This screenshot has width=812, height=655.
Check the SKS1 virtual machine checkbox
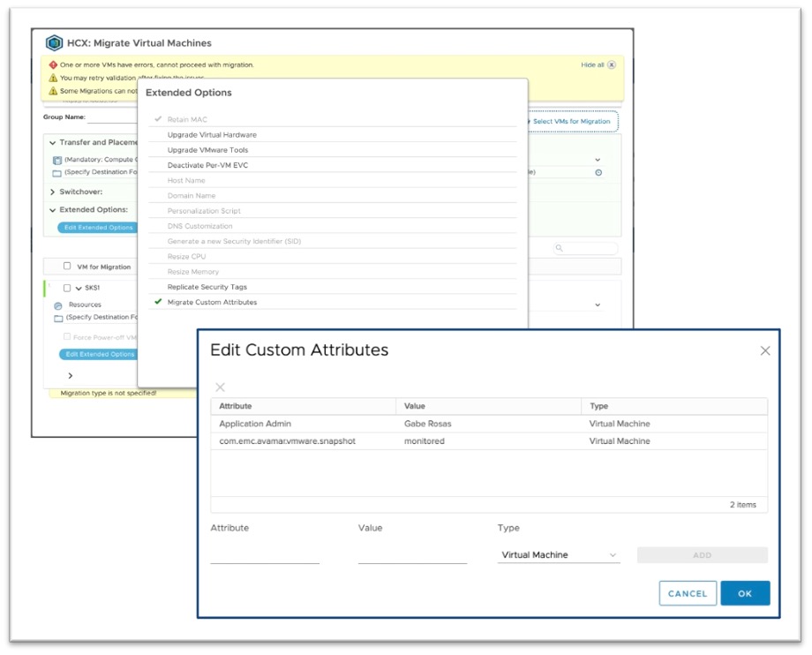point(67,288)
